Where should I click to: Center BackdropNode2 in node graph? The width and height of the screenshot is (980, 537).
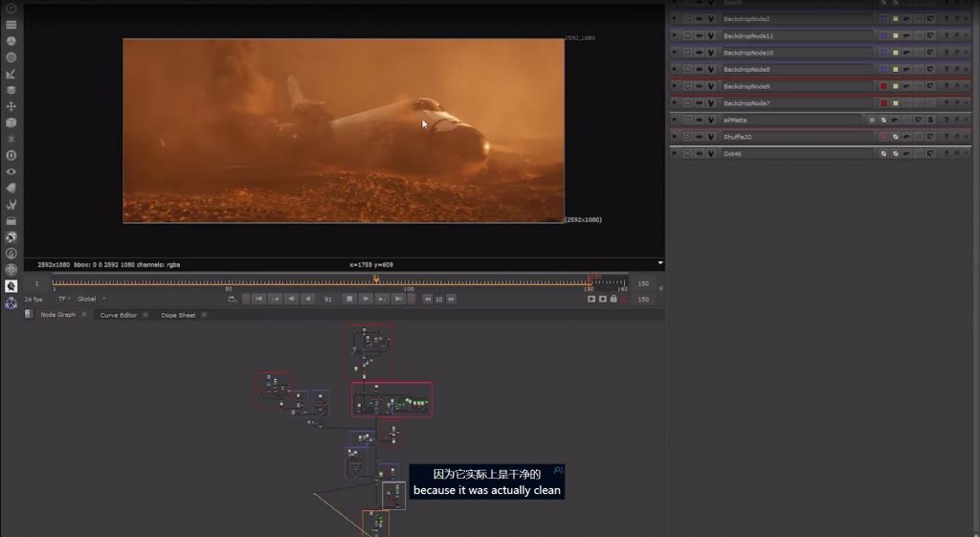pyautogui.click(x=687, y=19)
